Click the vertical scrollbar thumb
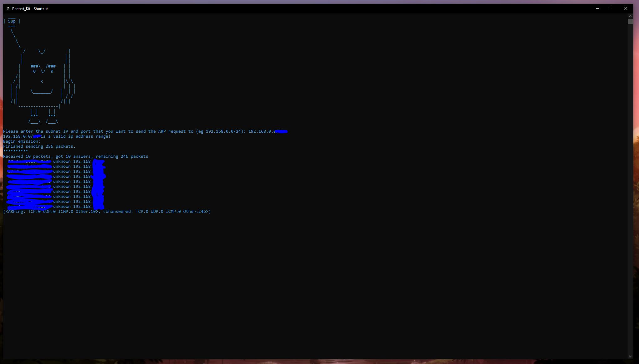The width and height of the screenshot is (639, 364). tap(630, 21)
